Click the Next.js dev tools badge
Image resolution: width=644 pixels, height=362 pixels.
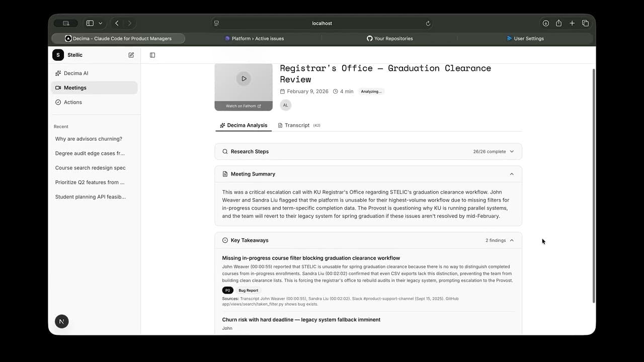[62, 321]
